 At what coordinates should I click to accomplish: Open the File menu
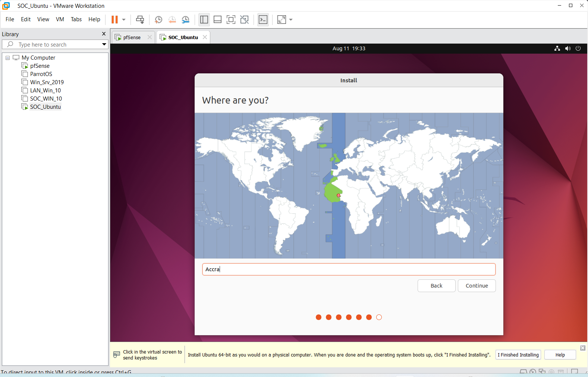tap(10, 19)
